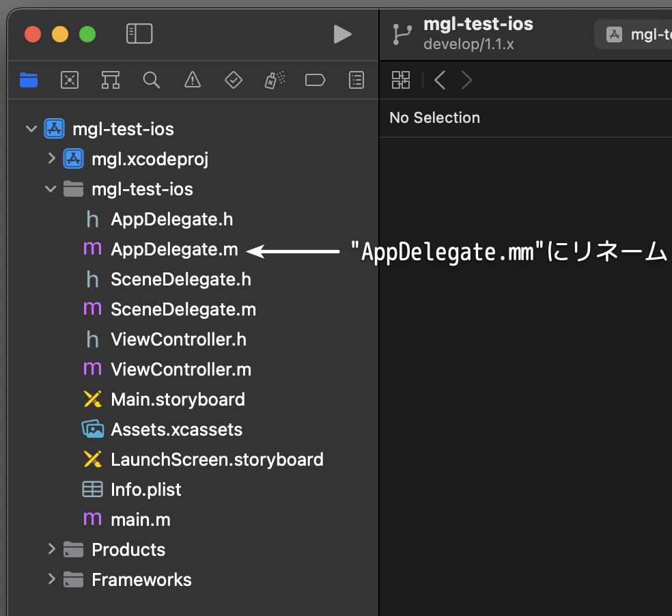Open Info.plist
Screen dimensions: 672x616
click(145, 490)
